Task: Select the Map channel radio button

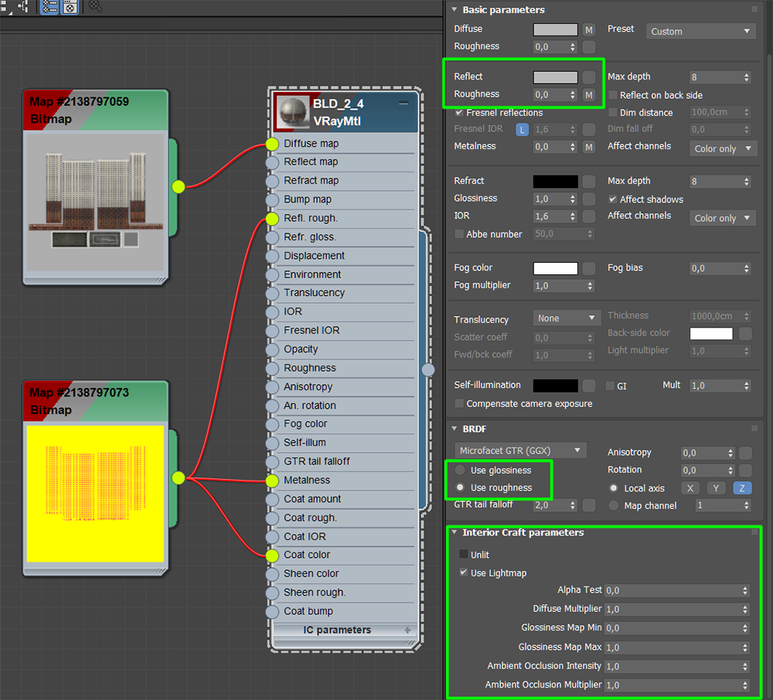Action: click(614, 505)
